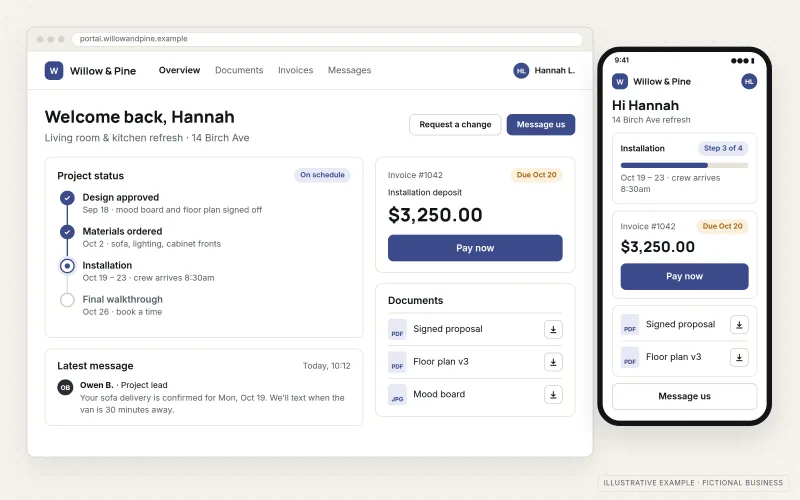Click the Final walkthrough step title
The width and height of the screenshot is (800, 500).
(x=122, y=299)
